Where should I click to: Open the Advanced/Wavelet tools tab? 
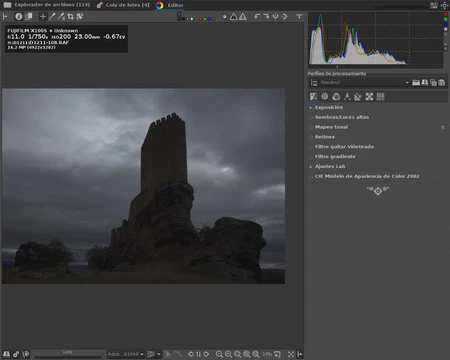tap(347, 97)
